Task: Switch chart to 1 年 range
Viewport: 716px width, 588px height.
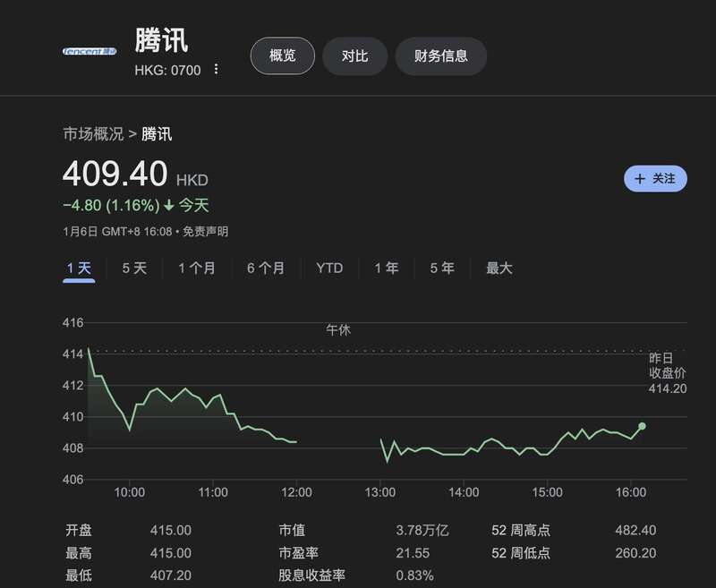Action: coord(387,268)
